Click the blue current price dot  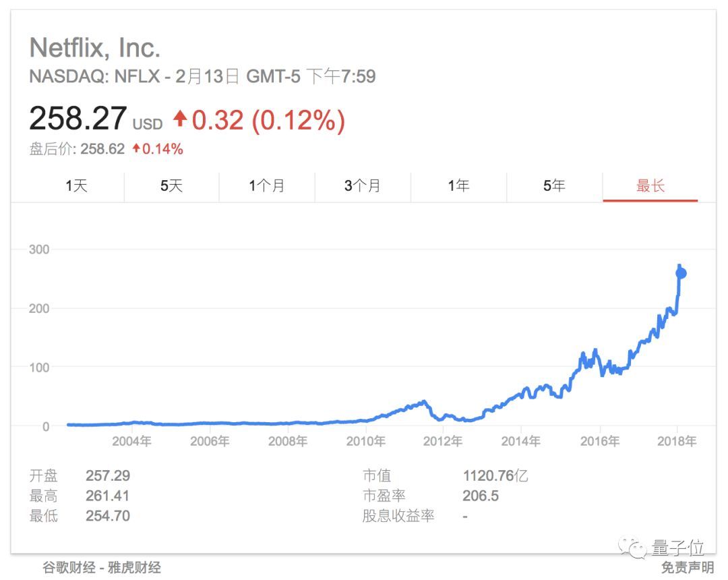click(x=681, y=273)
